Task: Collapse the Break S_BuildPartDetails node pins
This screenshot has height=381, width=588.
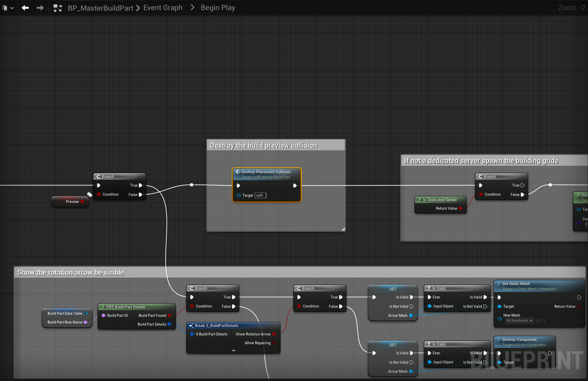Action: pyautogui.click(x=233, y=350)
